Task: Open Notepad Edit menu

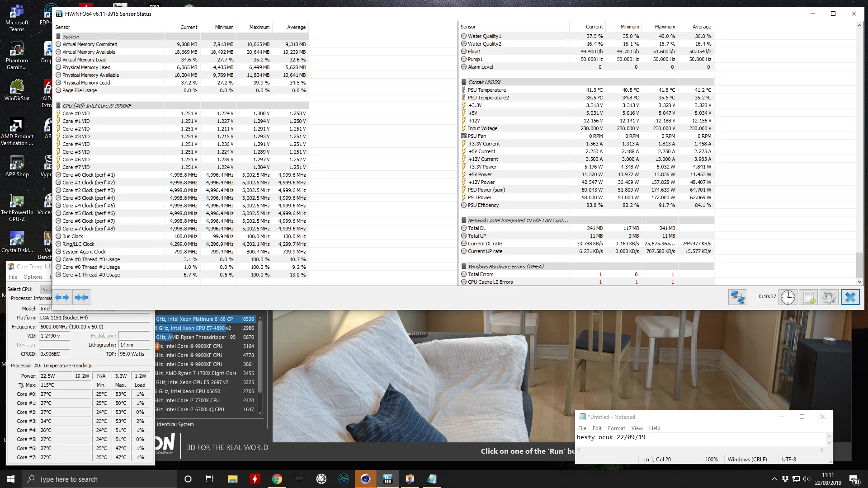Action: (597, 428)
